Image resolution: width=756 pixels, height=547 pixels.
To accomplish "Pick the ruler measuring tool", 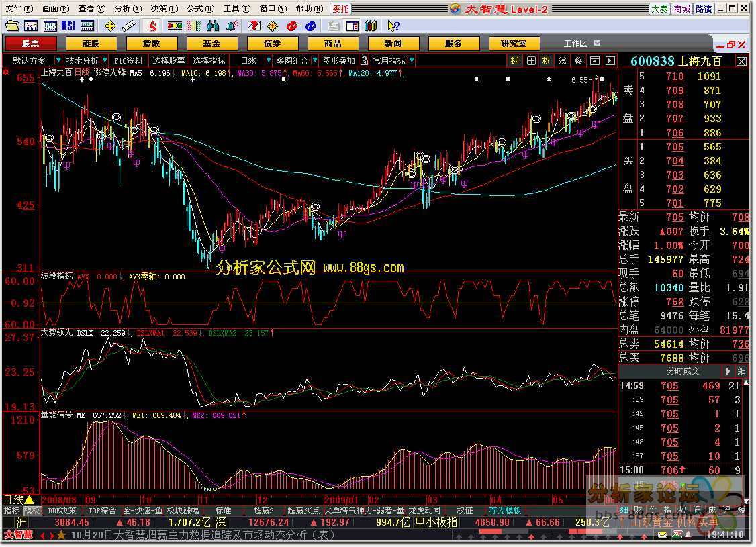I will point(129,26).
